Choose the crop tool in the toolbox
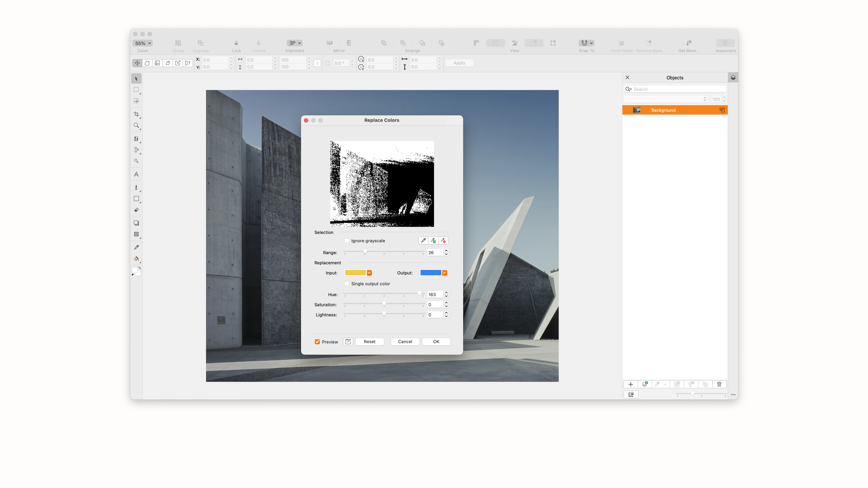868x488 pixels. (136, 114)
